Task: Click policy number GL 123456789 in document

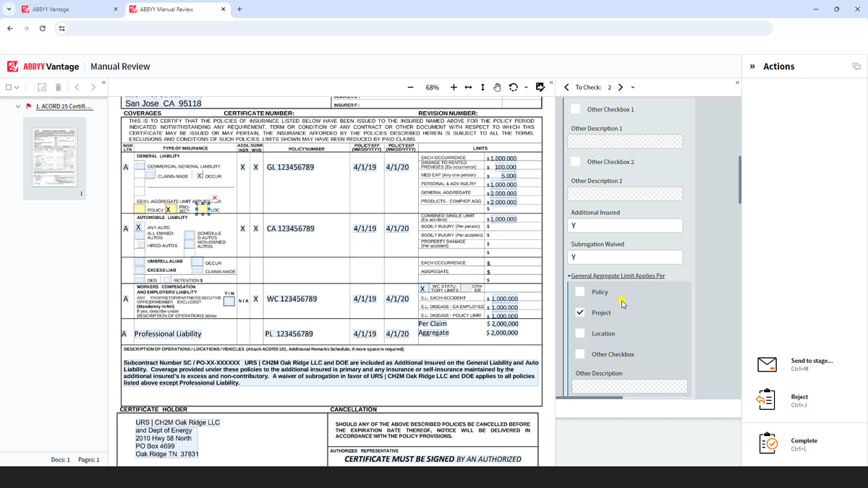Action: (291, 167)
